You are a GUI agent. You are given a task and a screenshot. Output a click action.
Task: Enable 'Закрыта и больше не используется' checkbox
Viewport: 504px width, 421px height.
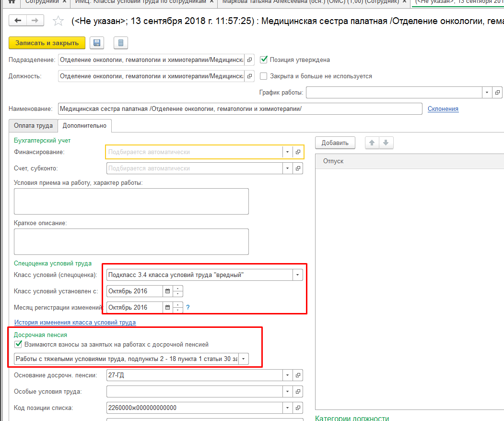click(x=263, y=76)
